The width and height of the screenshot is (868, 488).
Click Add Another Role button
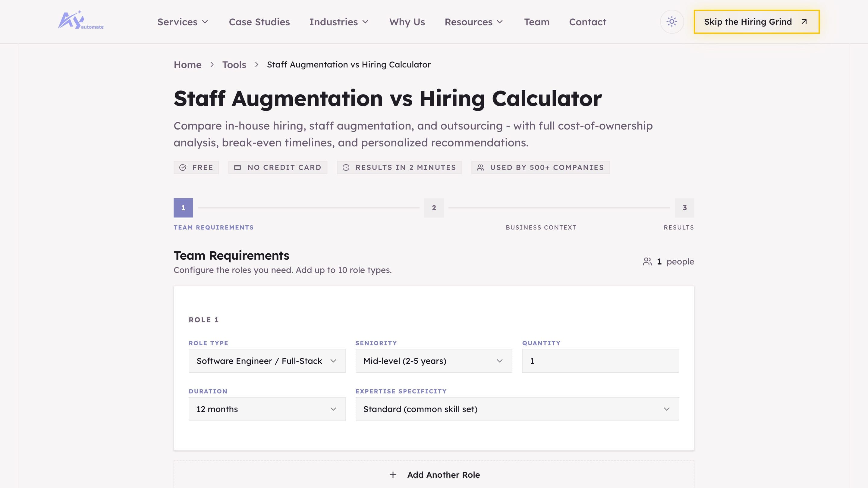point(434,474)
